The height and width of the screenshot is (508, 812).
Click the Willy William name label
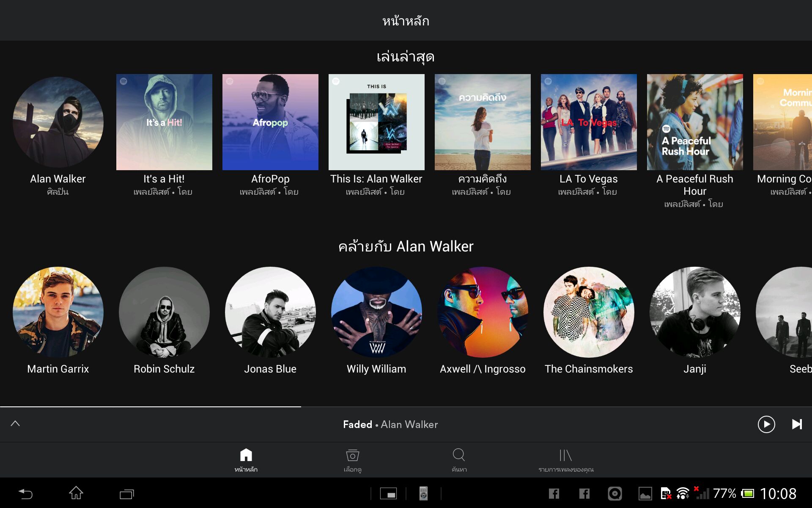[x=376, y=369]
